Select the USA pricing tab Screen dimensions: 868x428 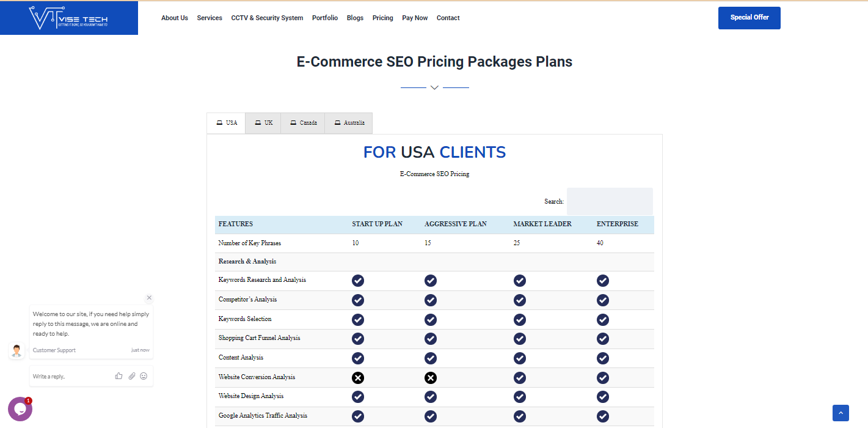(x=226, y=123)
